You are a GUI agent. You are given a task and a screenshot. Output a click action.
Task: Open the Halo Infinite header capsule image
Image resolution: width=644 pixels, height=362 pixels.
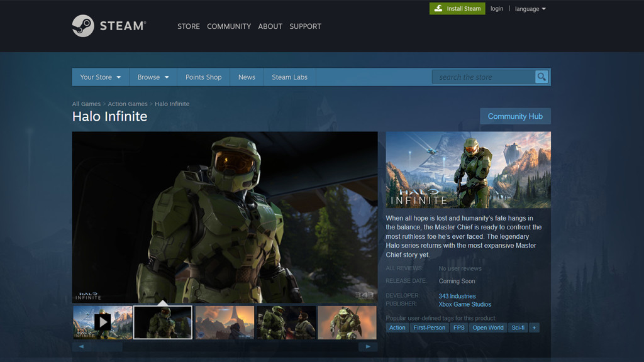click(468, 170)
